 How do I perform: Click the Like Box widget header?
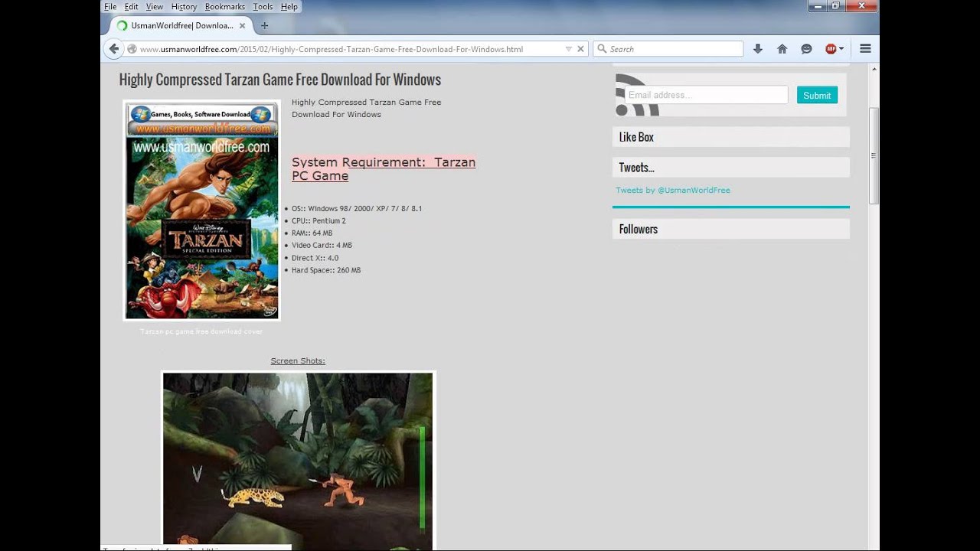point(731,137)
